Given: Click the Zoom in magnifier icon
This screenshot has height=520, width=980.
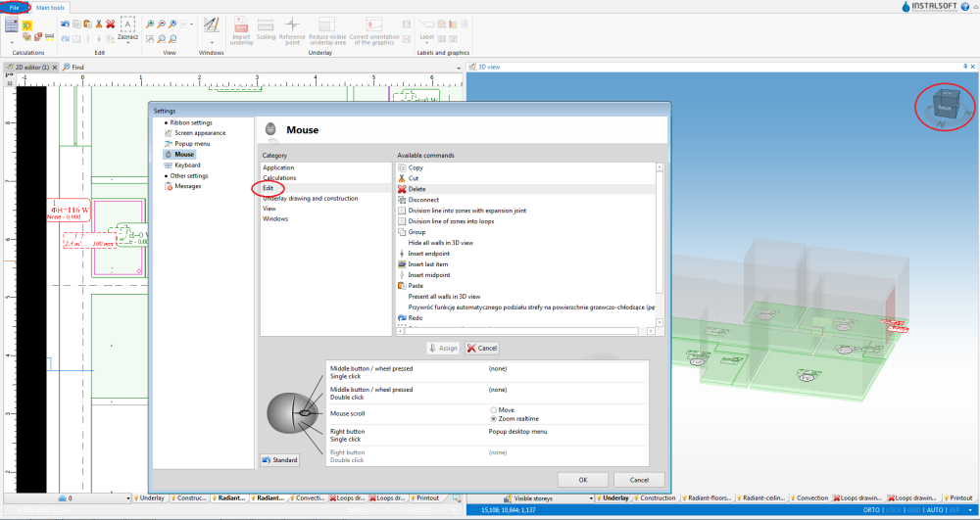Looking at the screenshot, I should 150,24.
